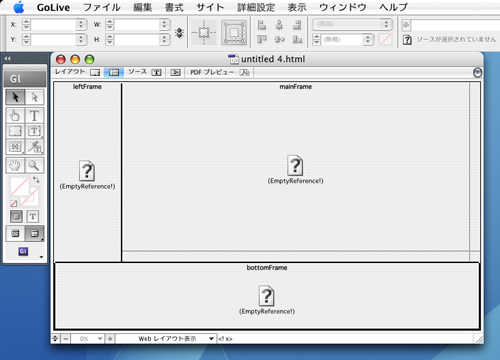Swap fill and stroke colors arrow
The height and width of the screenshot is (360, 500).
tap(36, 180)
